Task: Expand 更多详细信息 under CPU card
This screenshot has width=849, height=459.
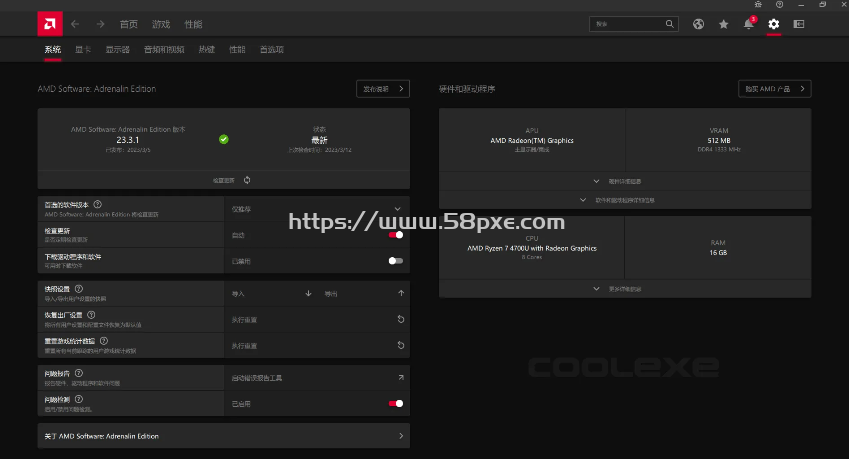Action: point(625,289)
